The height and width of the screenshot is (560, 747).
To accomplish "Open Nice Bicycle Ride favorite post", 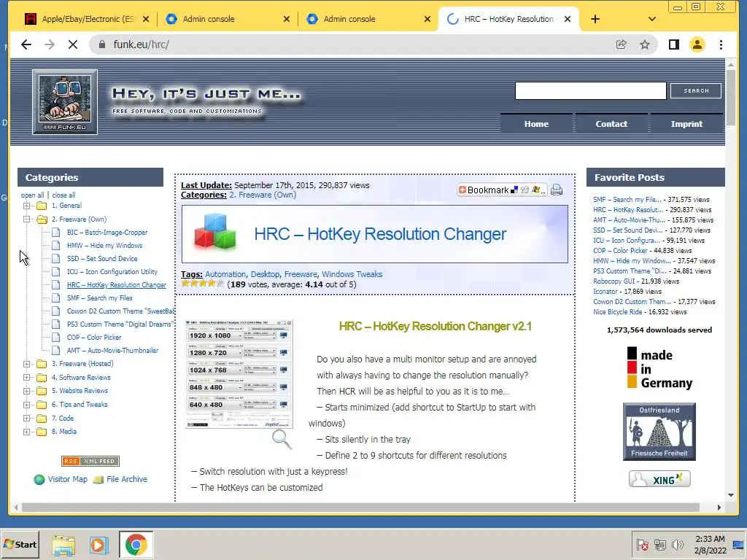I will click(x=617, y=312).
